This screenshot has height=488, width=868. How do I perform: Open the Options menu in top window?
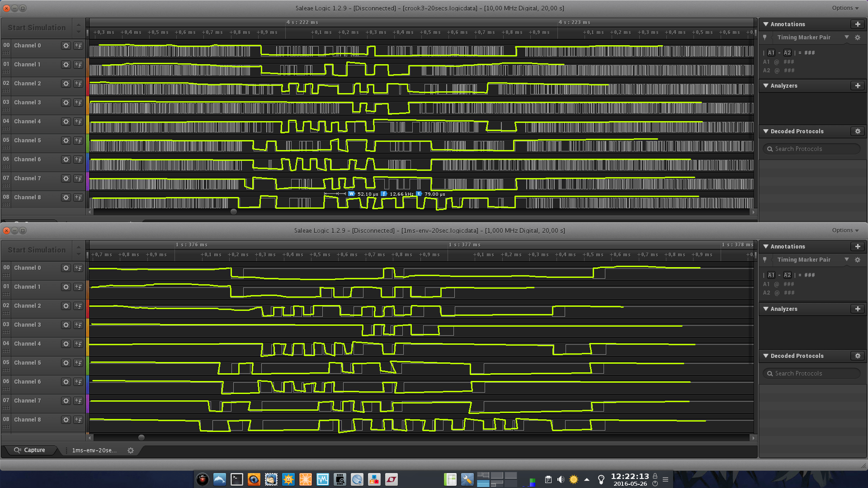[844, 8]
